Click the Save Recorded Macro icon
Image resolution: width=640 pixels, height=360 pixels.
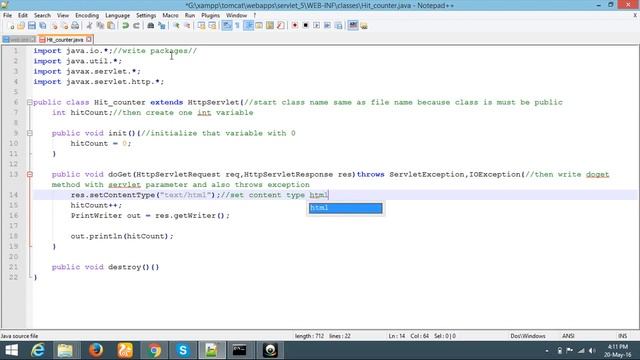(338, 26)
